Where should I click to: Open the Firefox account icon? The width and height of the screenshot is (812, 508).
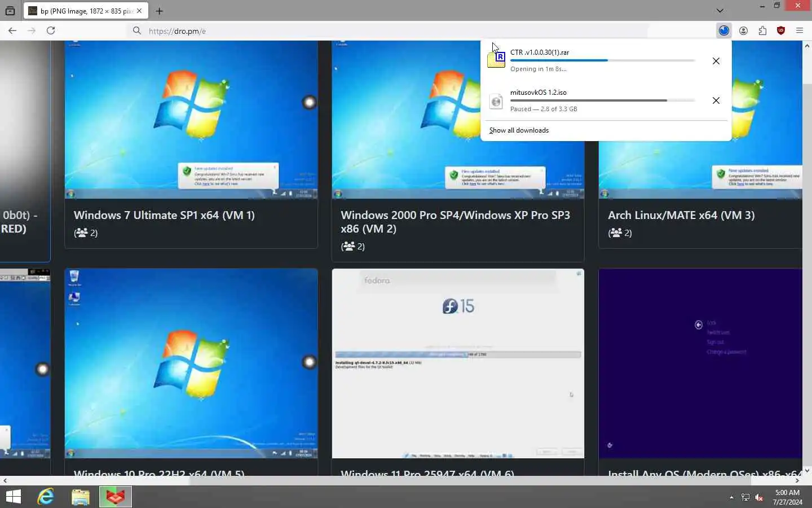pos(743,30)
